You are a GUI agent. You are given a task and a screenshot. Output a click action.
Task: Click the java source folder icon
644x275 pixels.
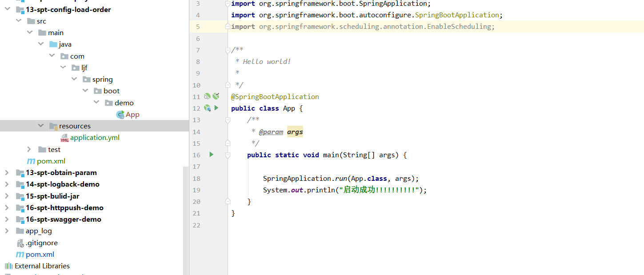coord(53,44)
